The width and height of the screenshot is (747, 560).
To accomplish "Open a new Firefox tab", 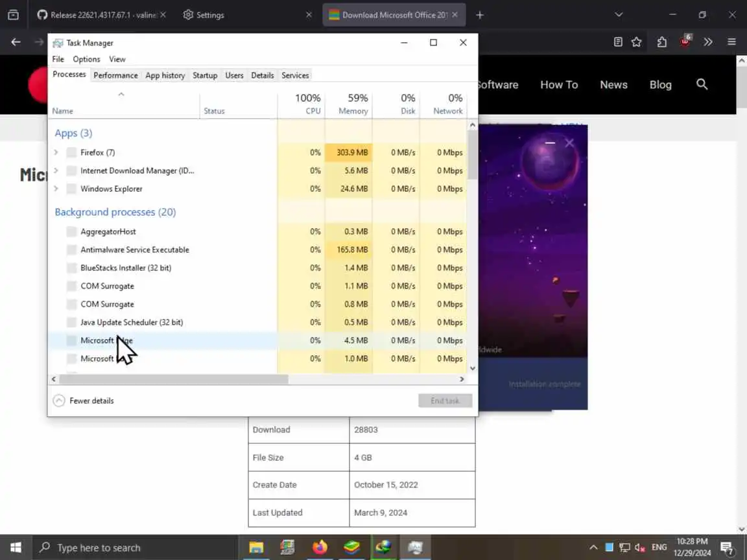I will [x=480, y=16].
